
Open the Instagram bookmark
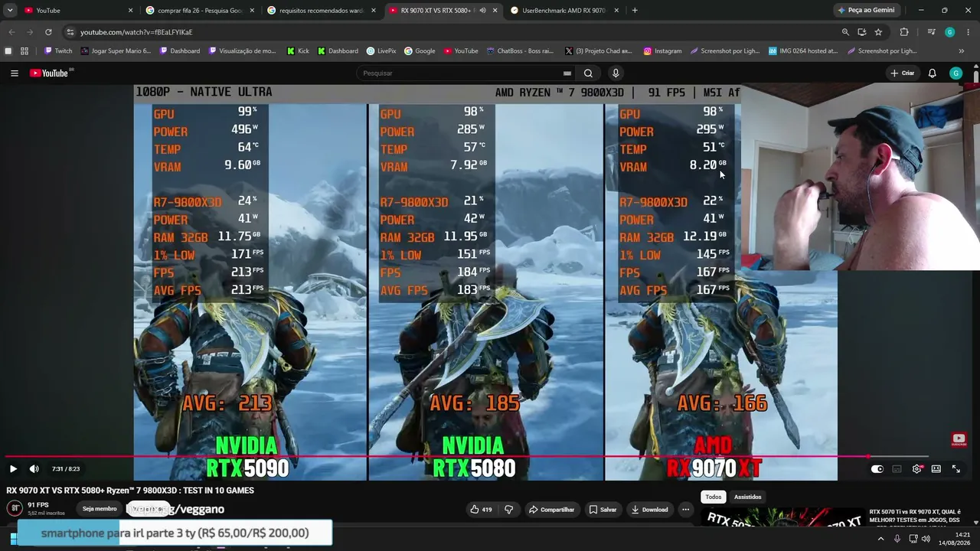point(663,51)
